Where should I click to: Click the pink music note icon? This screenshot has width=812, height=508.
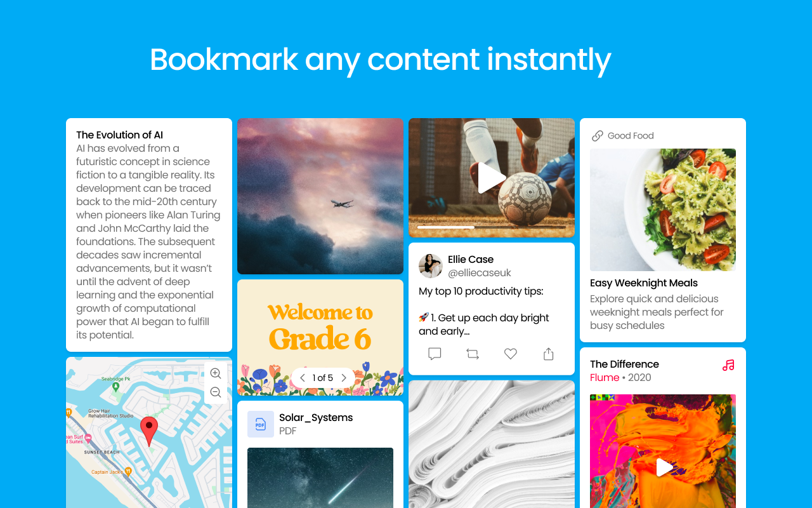point(728,365)
